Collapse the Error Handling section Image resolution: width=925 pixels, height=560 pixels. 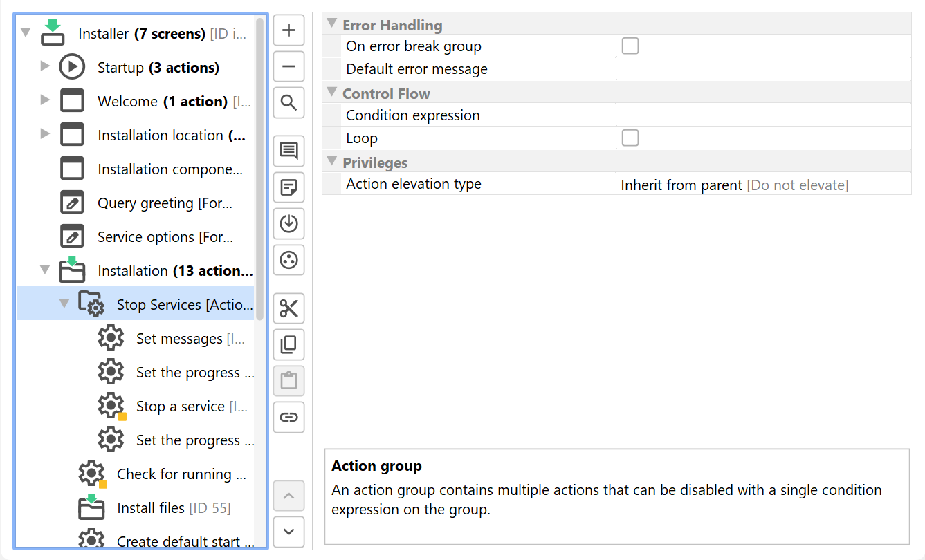point(331,25)
